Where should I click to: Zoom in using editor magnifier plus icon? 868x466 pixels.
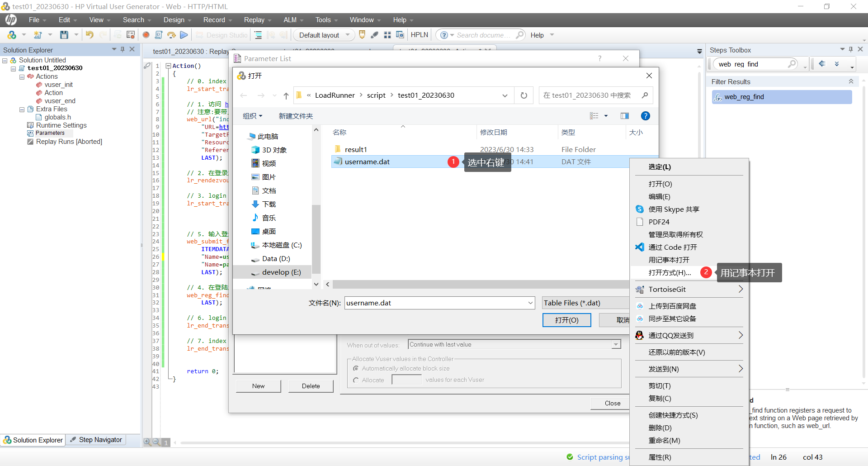(x=147, y=442)
